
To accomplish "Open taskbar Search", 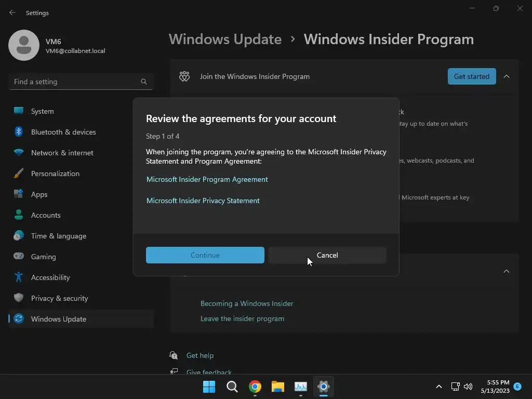I will tap(232, 387).
